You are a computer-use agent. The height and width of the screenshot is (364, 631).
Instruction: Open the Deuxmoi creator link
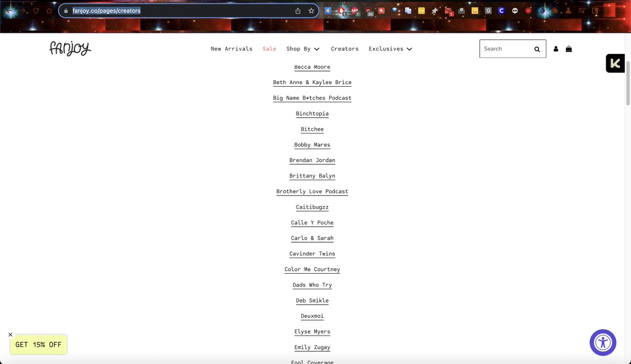coord(312,316)
